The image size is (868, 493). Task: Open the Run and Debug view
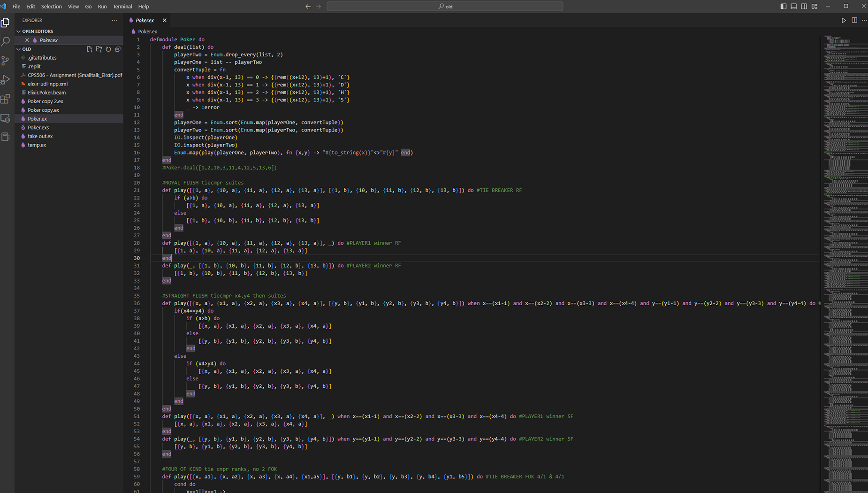tap(6, 80)
